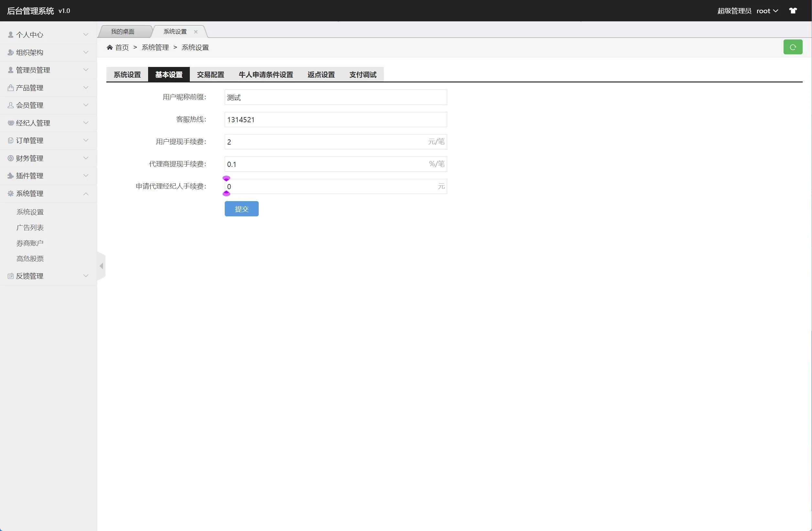The image size is (812, 531).
Task: Click the 财务管理 coin icon
Action: coord(11,158)
